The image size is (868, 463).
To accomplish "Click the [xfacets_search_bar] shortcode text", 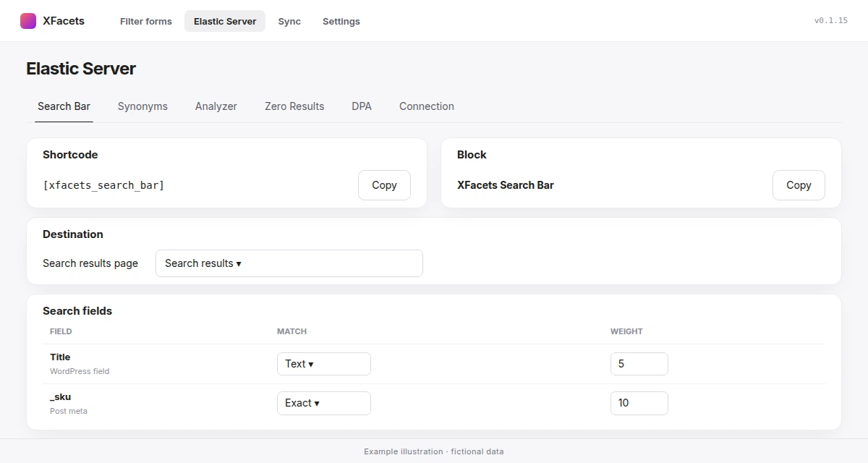I will (103, 185).
